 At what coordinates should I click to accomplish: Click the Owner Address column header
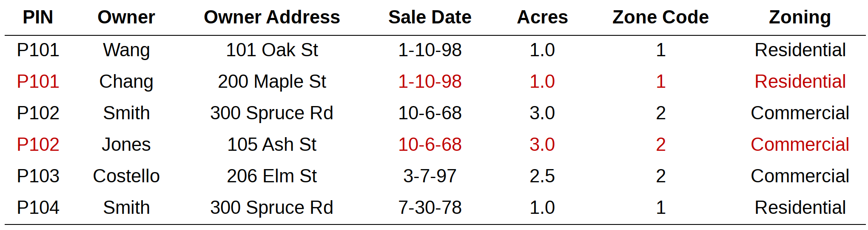coord(272,17)
